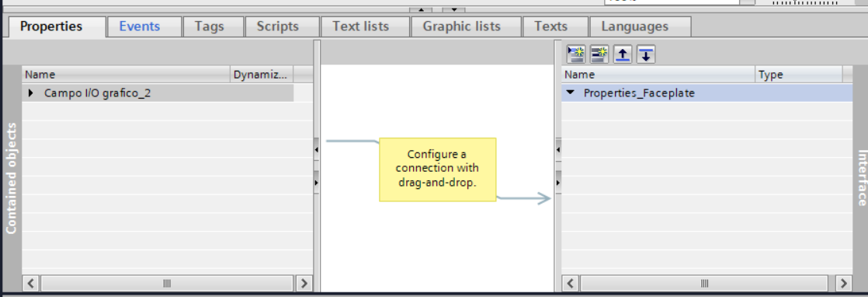Click Contained objects scrollbar left arrow

(x=31, y=283)
